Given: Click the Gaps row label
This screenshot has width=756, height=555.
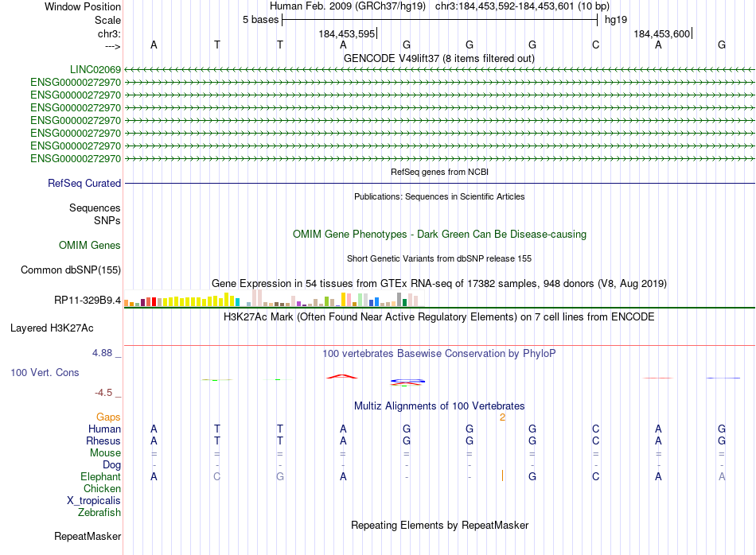Looking at the screenshot, I should click(x=108, y=417).
